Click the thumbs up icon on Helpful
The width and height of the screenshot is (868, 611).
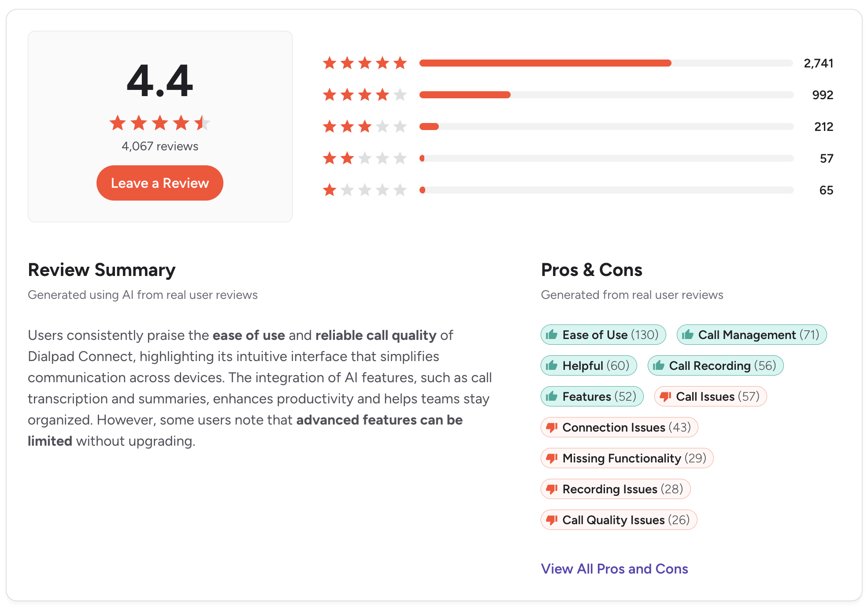click(x=552, y=365)
